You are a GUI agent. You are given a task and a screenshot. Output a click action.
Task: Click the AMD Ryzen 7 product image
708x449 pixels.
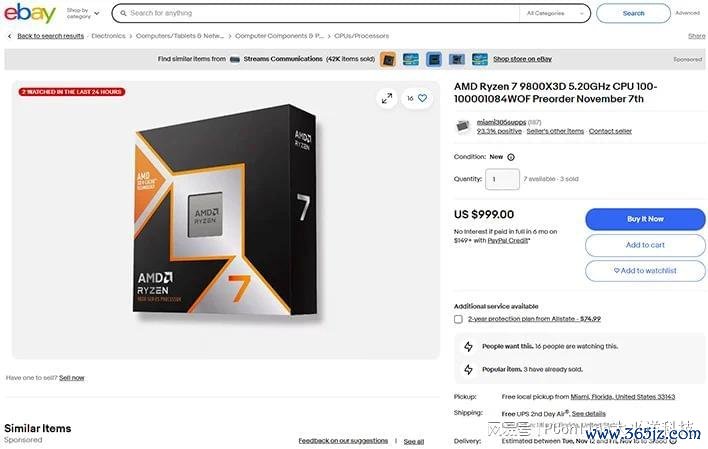coord(227,211)
